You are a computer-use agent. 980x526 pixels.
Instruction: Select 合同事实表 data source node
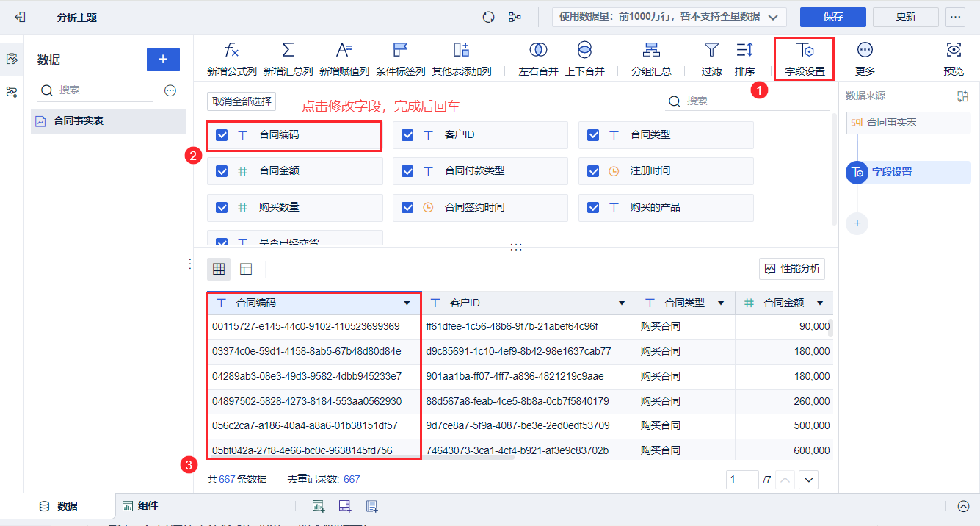(x=908, y=123)
